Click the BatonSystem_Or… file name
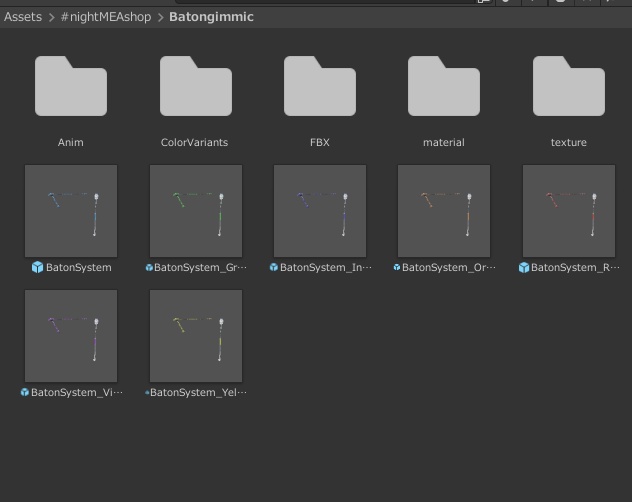 pyautogui.click(x=449, y=267)
